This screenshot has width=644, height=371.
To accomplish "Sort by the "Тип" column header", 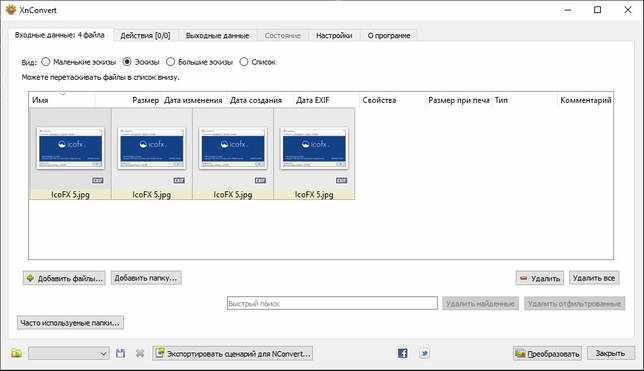I will (x=525, y=100).
